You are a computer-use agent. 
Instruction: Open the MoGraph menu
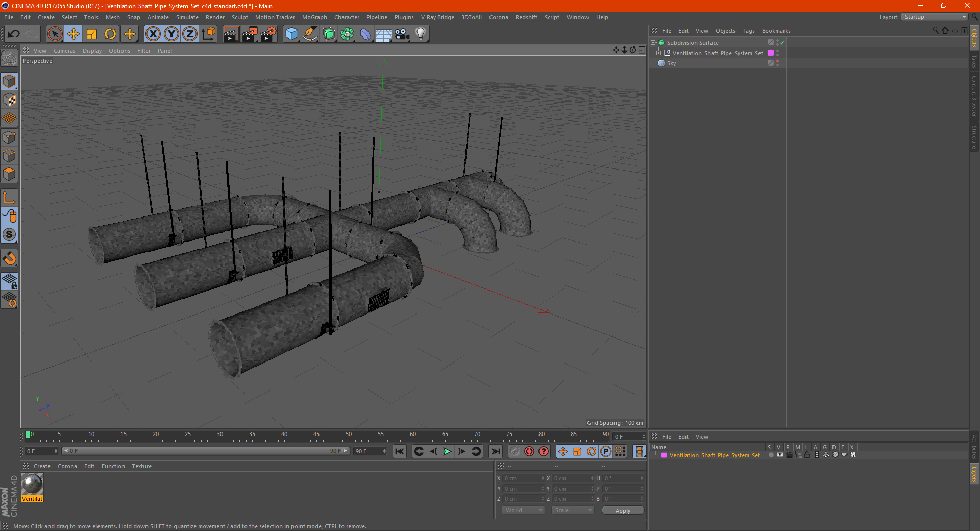[x=314, y=17]
